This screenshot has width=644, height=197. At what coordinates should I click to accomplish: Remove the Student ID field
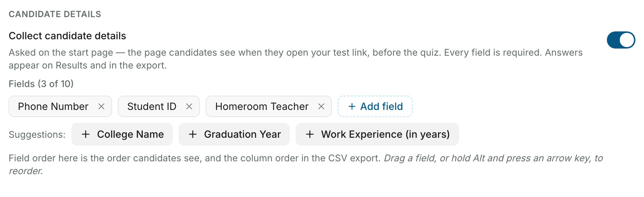tap(189, 106)
